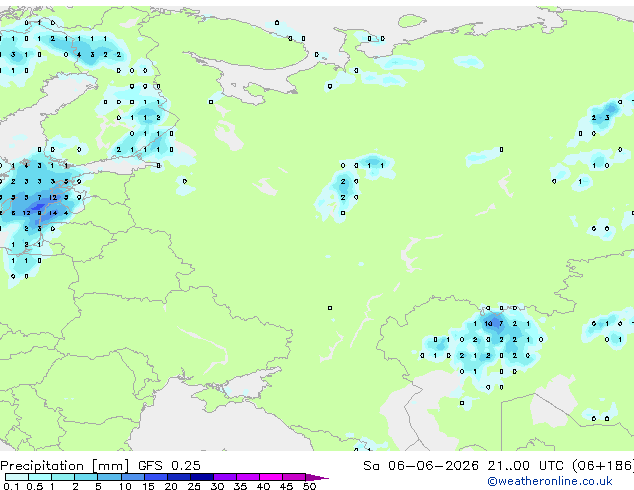Click the forecast offset '(06+186)' text

click(x=602, y=466)
